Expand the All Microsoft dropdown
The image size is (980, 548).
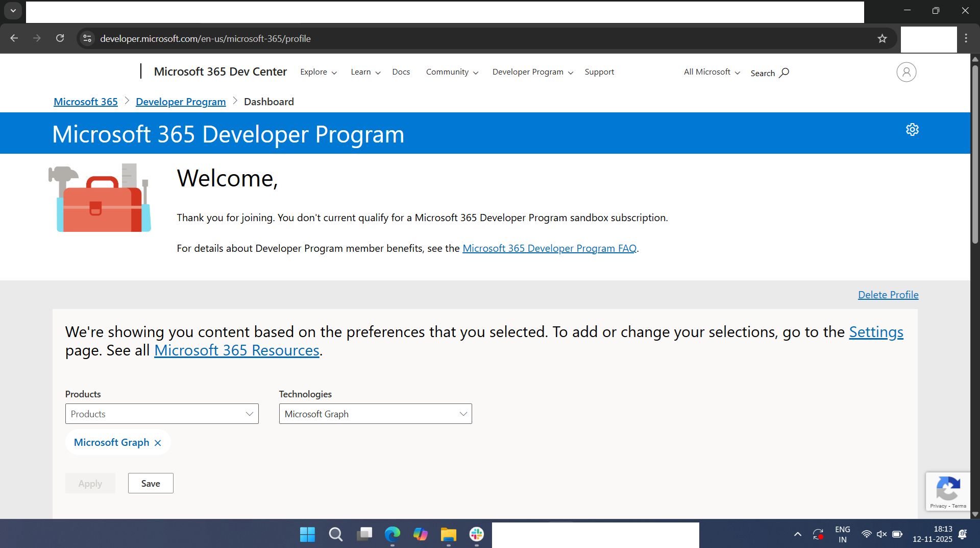coord(710,72)
